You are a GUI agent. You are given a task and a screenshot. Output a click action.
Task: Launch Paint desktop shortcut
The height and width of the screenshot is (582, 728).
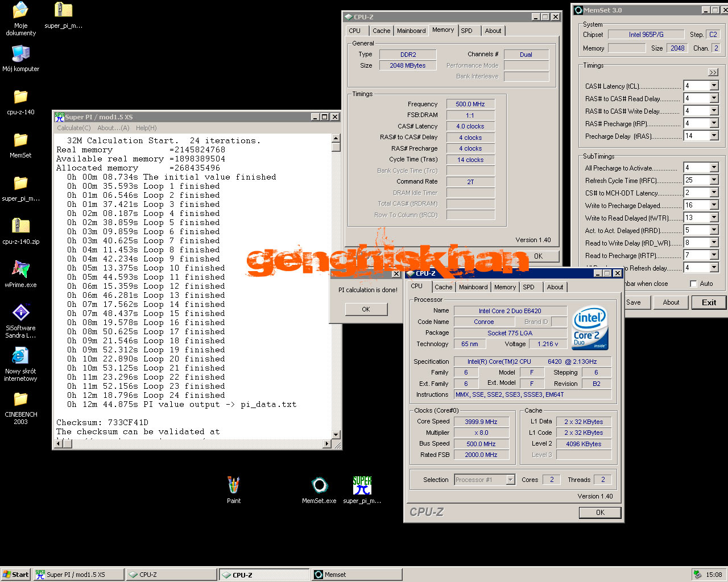coord(234,490)
